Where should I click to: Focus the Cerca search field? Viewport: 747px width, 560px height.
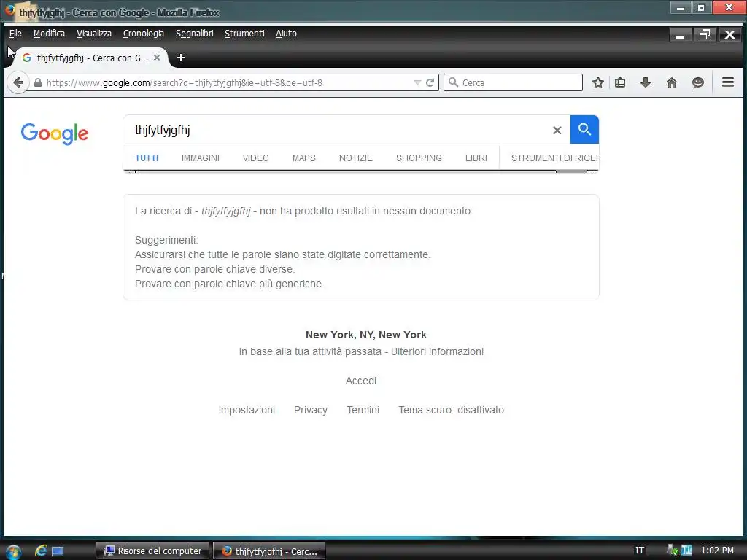pos(513,82)
